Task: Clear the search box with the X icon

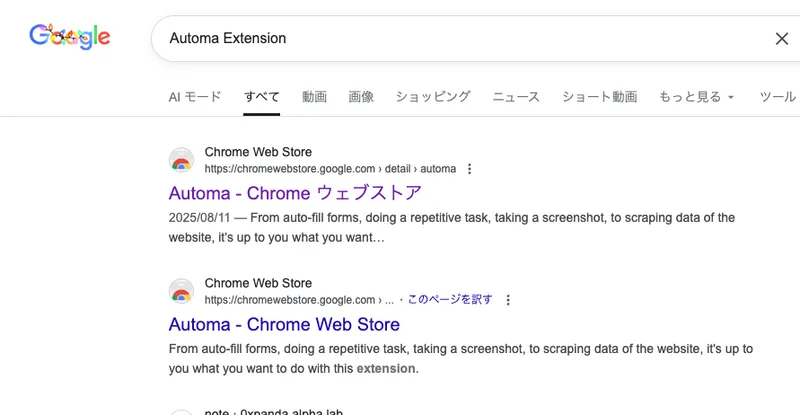Action: 782,38
